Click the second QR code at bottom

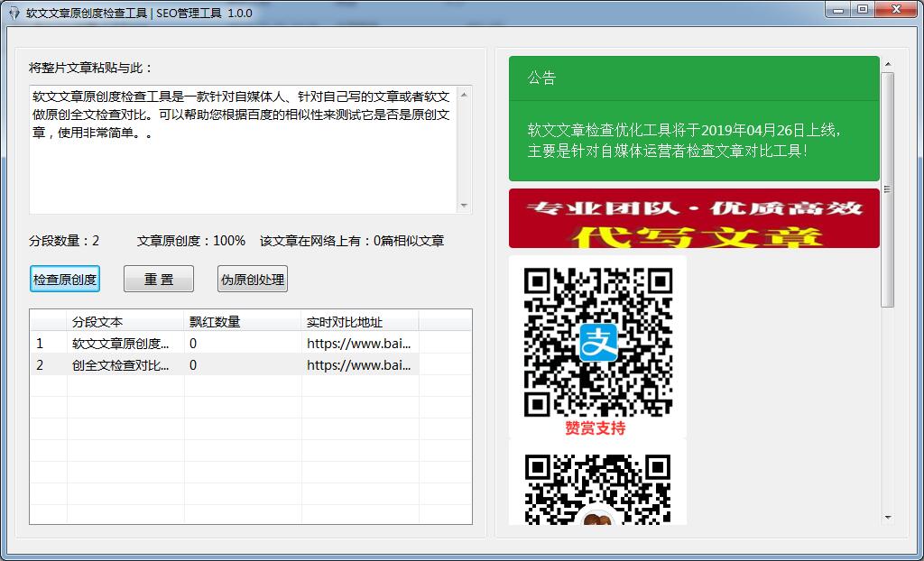point(598,489)
